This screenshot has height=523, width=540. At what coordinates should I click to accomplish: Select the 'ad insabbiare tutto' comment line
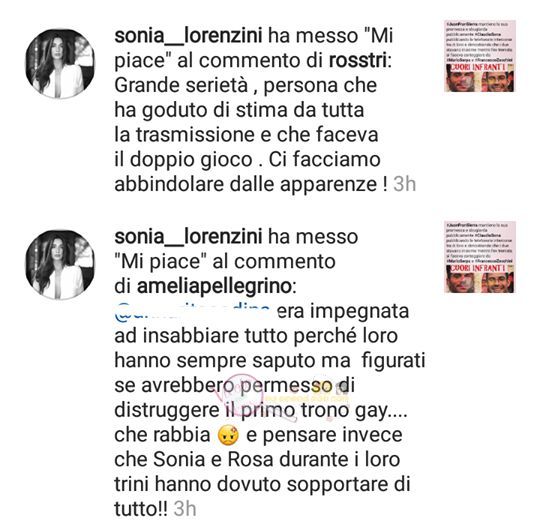(x=256, y=336)
